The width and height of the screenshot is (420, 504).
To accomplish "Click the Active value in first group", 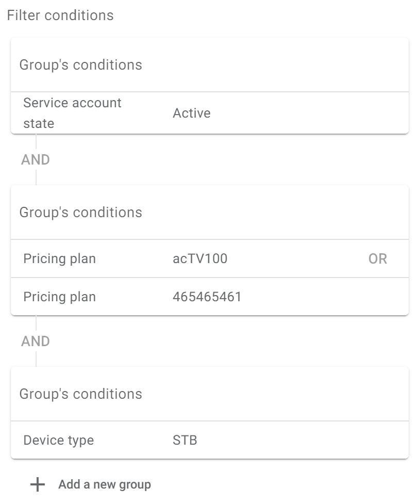I will pos(192,113).
